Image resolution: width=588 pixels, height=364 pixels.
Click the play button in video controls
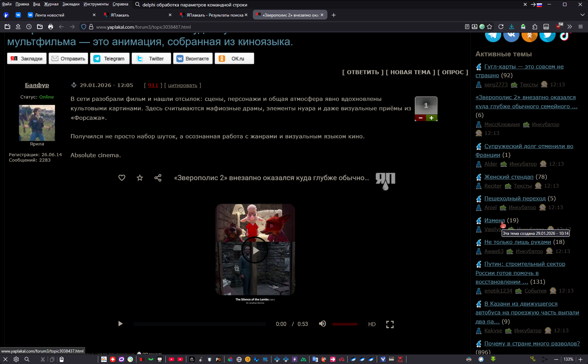120,324
